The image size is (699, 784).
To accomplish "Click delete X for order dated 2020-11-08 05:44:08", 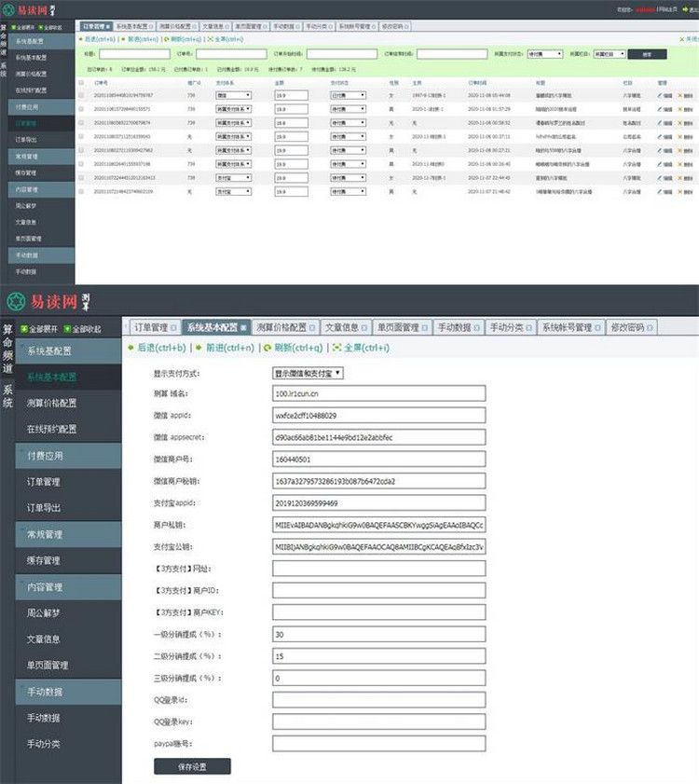I will [x=679, y=95].
